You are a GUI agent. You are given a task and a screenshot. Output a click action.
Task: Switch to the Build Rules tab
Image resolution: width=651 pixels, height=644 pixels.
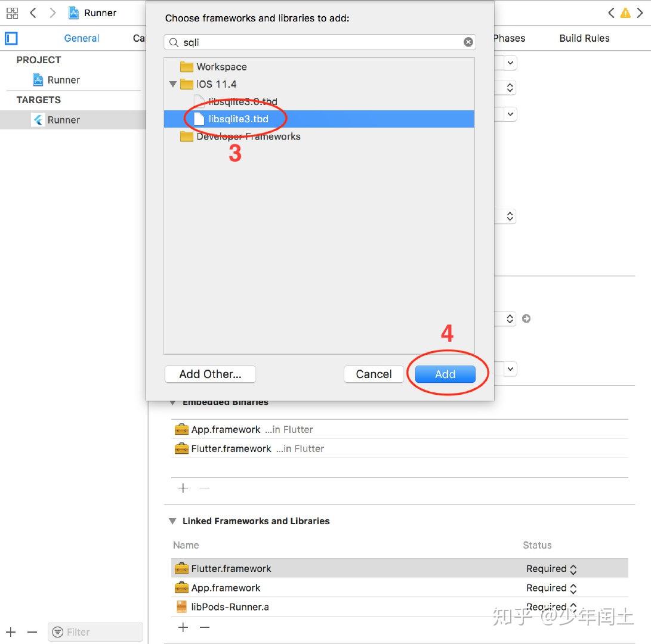coord(584,38)
